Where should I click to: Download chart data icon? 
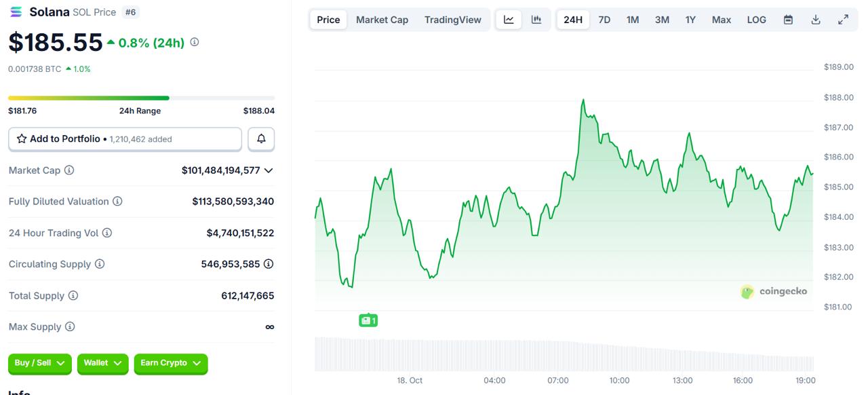[x=816, y=20]
